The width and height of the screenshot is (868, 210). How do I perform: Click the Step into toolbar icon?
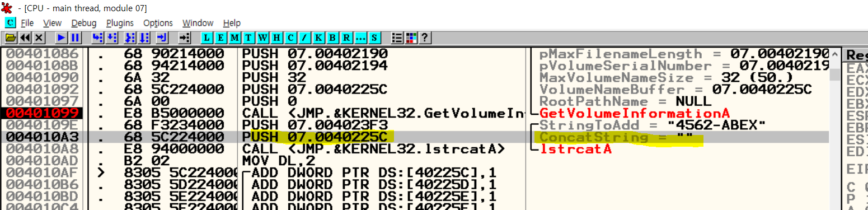pyautogui.click(x=97, y=38)
